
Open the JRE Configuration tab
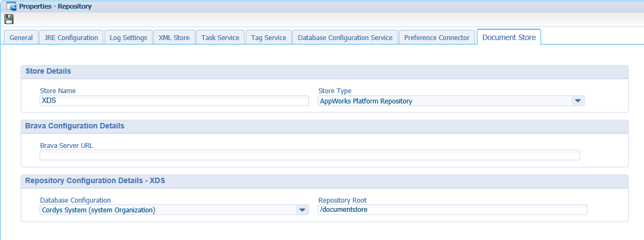[x=71, y=38]
